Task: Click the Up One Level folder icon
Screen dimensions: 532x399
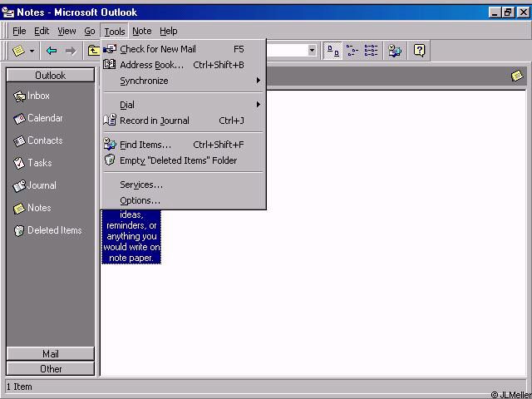Action: 94,51
